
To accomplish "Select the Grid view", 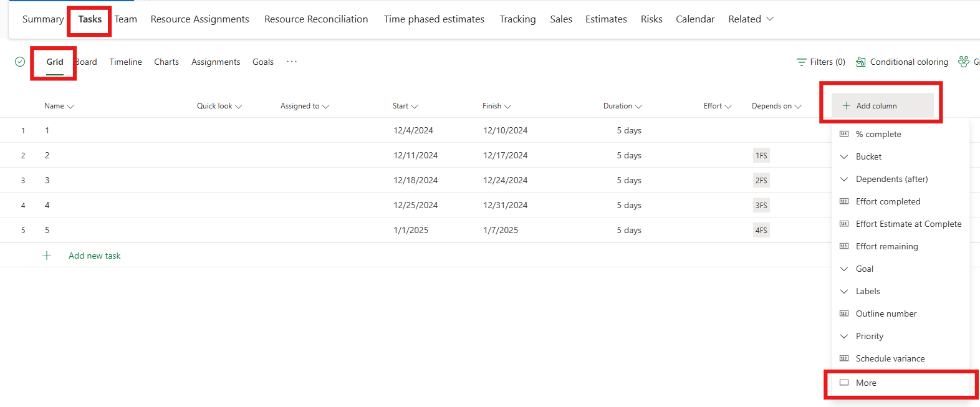I will click(55, 62).
